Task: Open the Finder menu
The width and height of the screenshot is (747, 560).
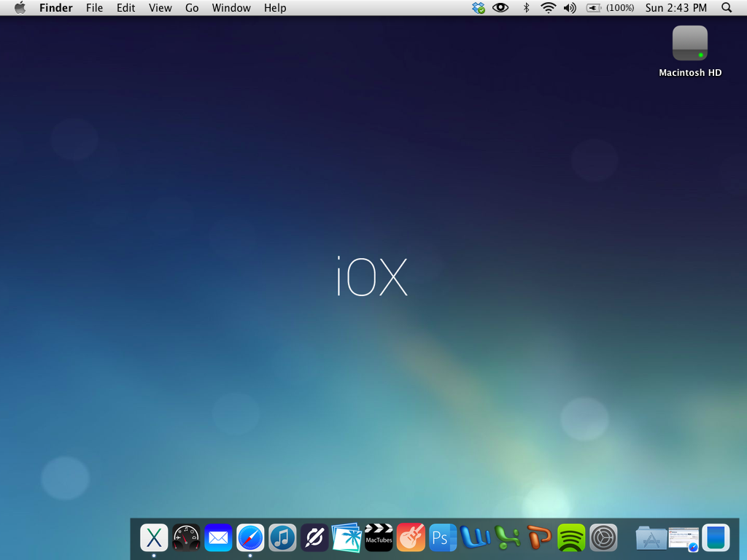Action: 55,7
